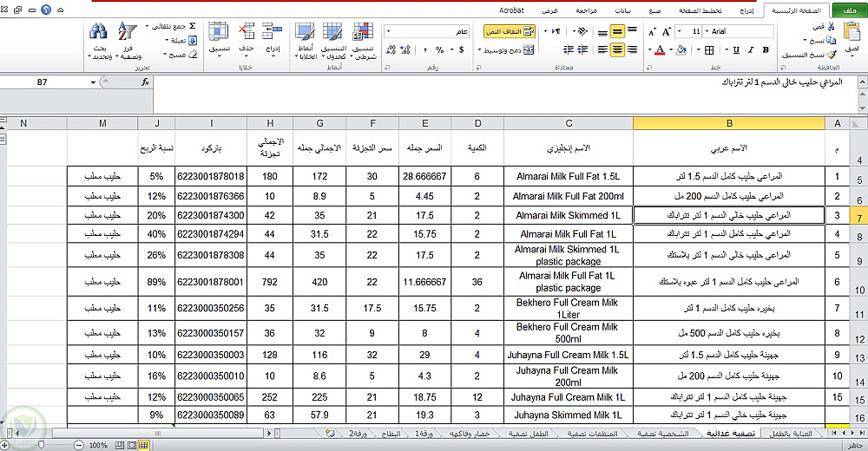This screenshot has width=868, height=451.
Task: Click the Percent Style icon
Action: [439, 49]
